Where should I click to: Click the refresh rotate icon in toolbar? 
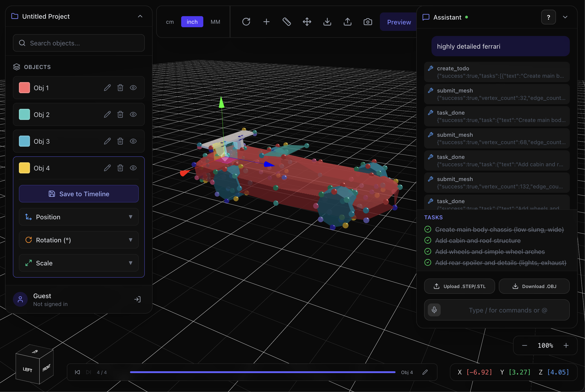[x=246, y=22]
